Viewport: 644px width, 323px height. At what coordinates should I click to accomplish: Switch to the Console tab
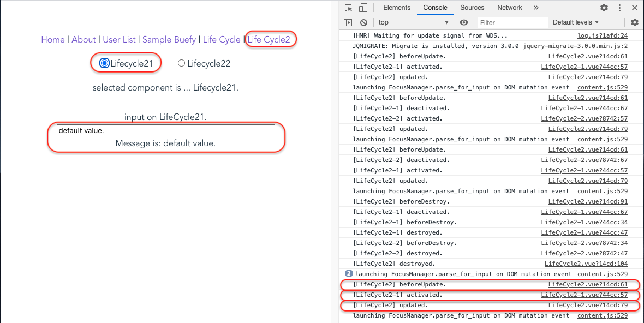tap(436, 8)
